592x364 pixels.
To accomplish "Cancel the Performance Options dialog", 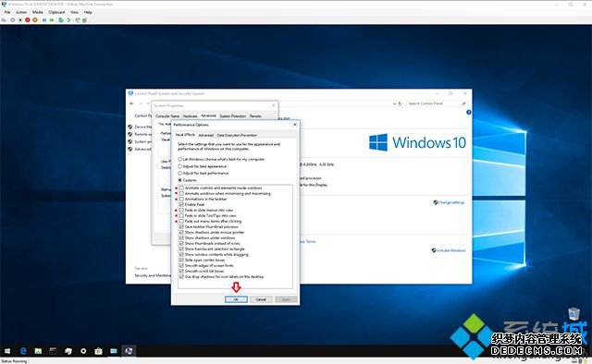I will click(x=261, y=299).
